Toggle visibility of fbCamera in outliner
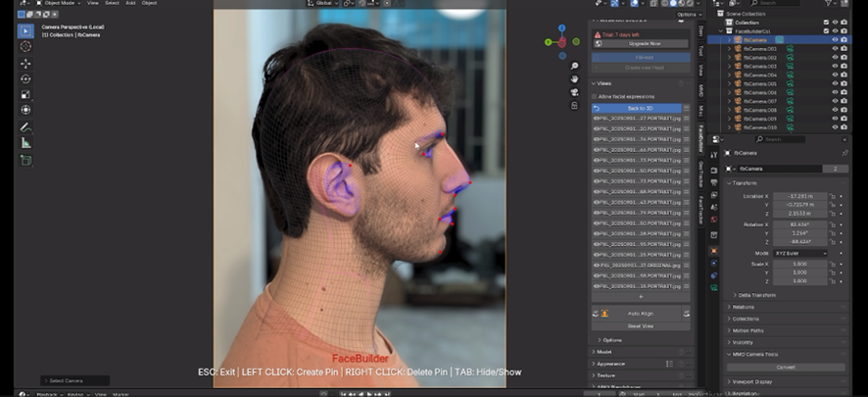Viewport: 868px width, 397px height. 835,40
